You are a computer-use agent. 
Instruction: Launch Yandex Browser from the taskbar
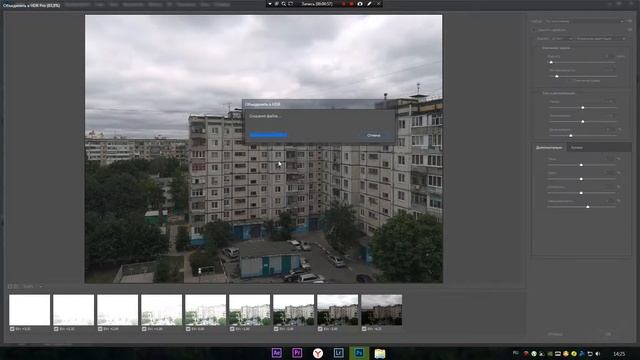(318, 353)
